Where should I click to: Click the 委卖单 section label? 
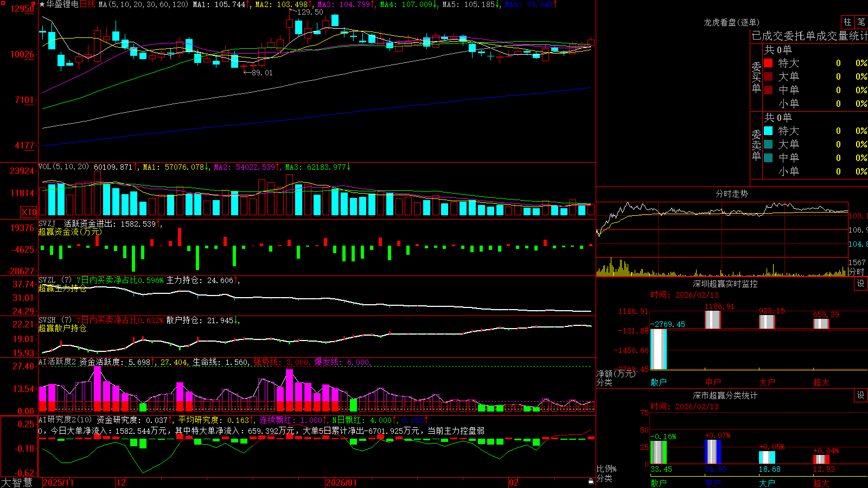(x=756, y=145)
